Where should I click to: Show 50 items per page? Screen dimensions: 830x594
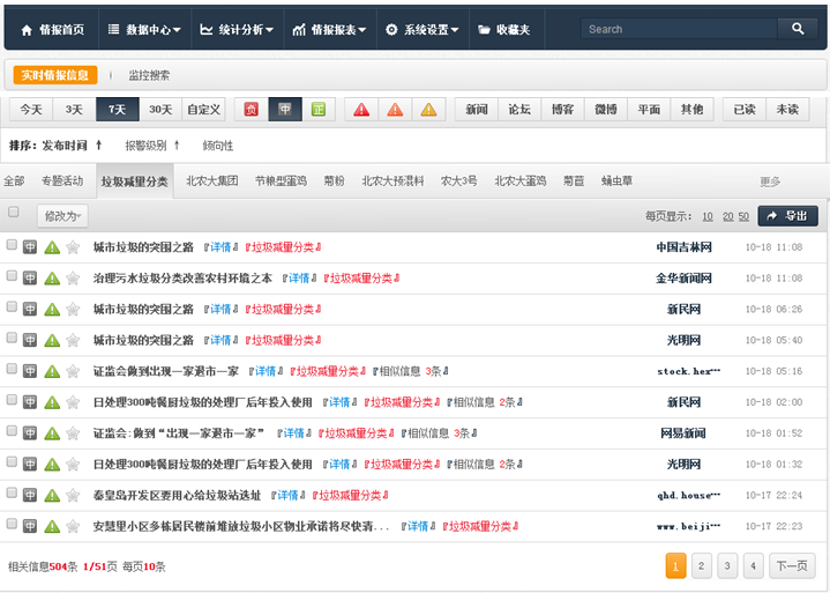pyautogui.click(x=744, y=217)
